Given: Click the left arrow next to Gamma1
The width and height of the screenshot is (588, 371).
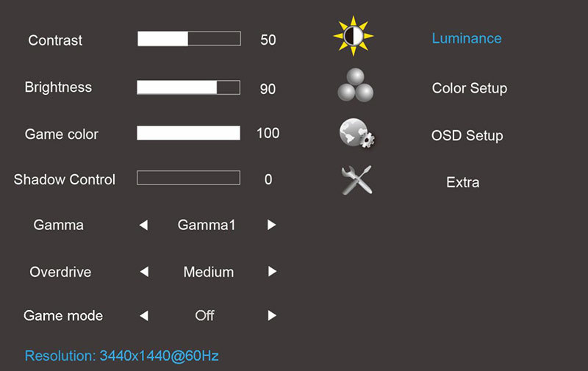Looking at the screenshot, I should [x=143, y=225].
